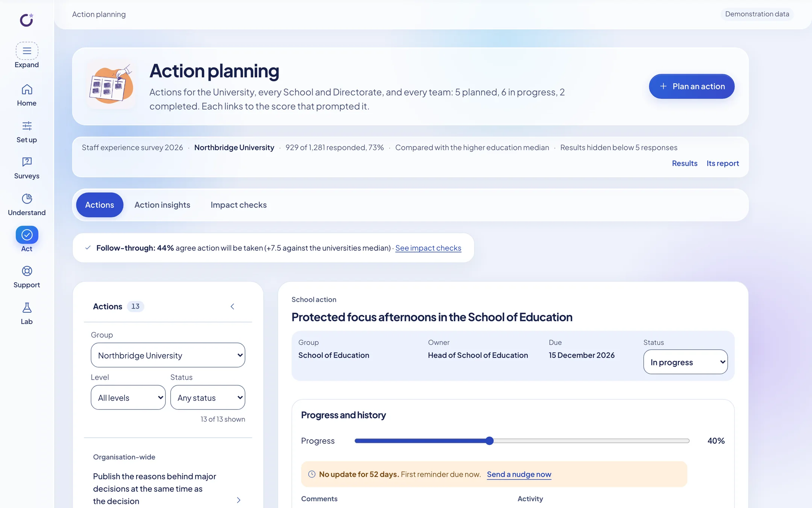Image resolution: width=812 pixels, height=508 pixels.
Task: Collapse the Actions list panel
Action: pos(232,307)
